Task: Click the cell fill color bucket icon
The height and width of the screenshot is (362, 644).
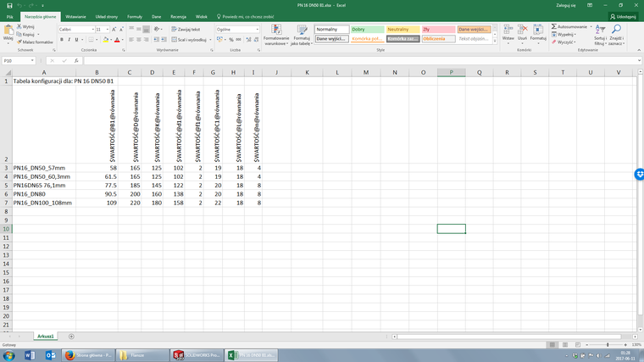Action: tap(106, 40)
